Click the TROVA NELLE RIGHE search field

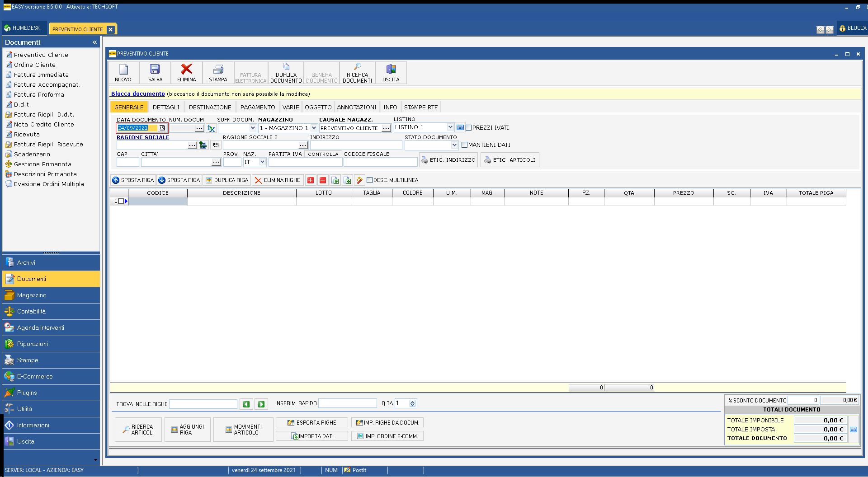(203, 404)
